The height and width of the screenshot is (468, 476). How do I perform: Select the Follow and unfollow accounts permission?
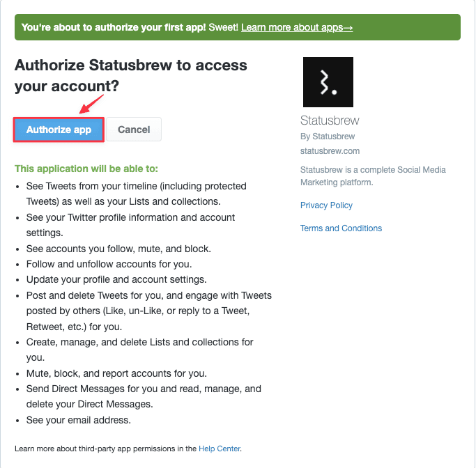109,264
